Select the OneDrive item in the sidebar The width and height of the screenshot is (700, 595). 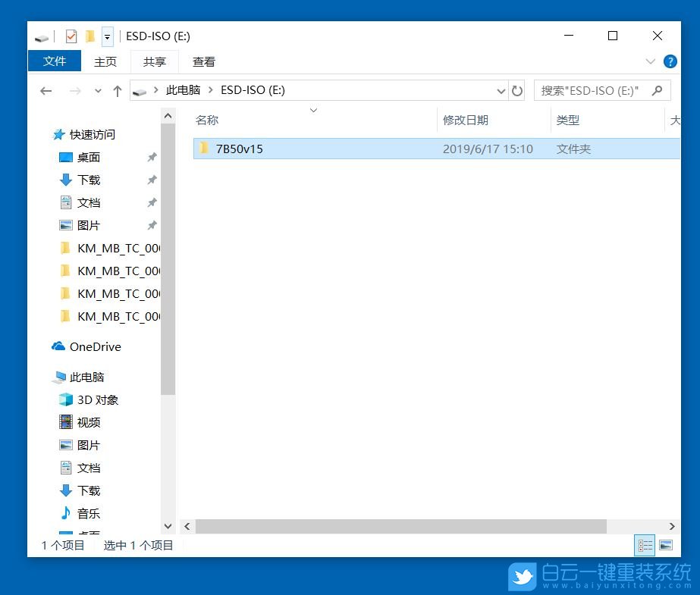[x=96, y=346]
